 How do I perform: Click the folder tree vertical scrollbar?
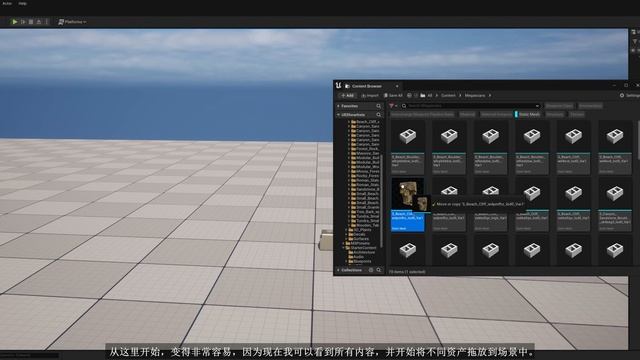pyautogui.click(x=381, y=200)
